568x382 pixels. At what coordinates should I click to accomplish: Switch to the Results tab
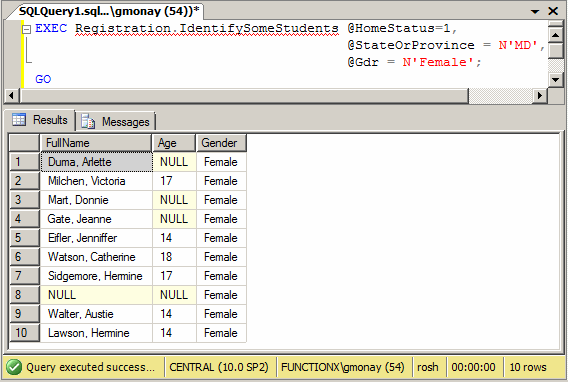39,120
